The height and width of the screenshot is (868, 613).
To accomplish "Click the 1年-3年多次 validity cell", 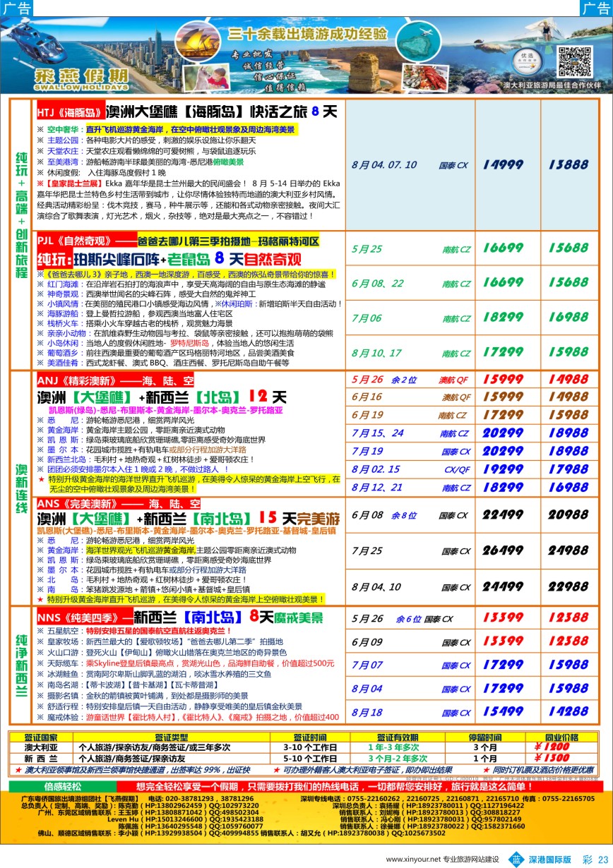I will 393,747.
